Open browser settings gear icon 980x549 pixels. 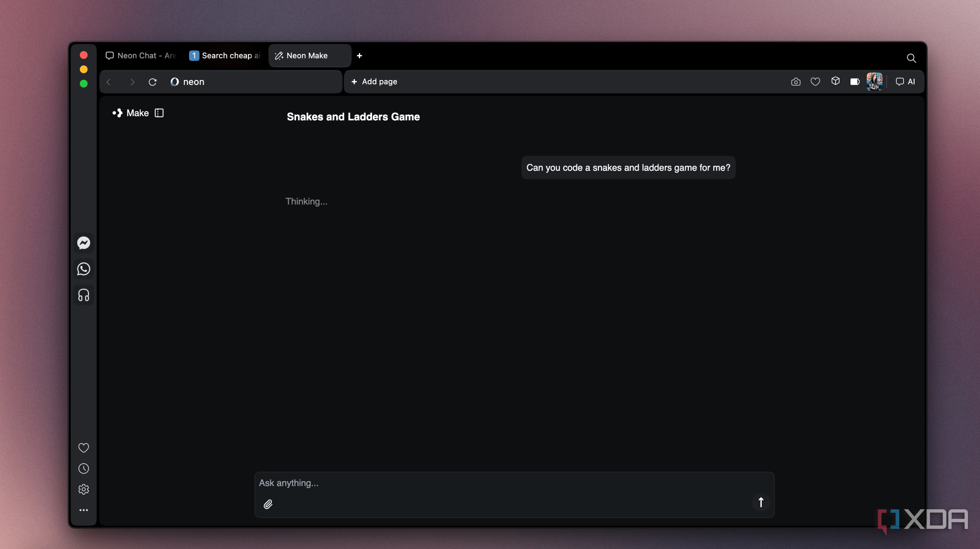[x=84, y=489]
